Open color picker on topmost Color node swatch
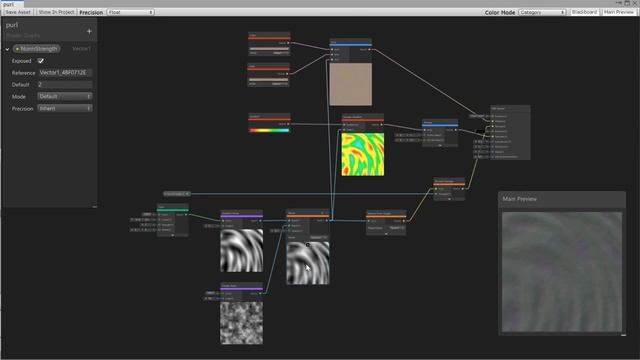 tap(269, 49)
